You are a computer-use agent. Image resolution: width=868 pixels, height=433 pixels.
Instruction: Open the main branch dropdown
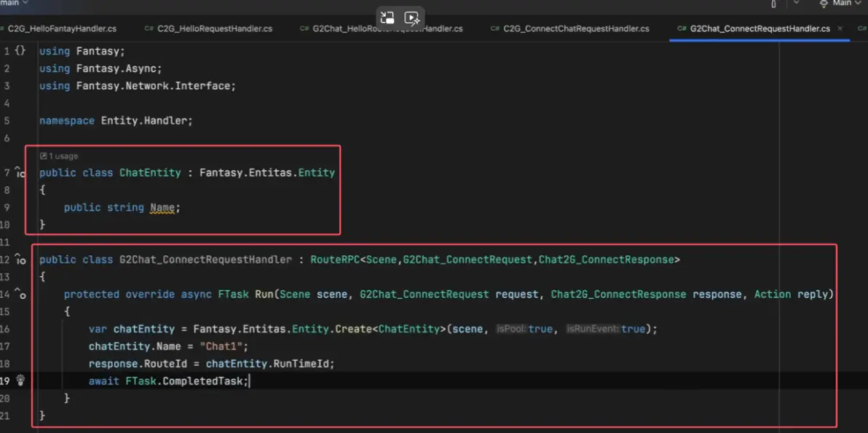[15, 3]
